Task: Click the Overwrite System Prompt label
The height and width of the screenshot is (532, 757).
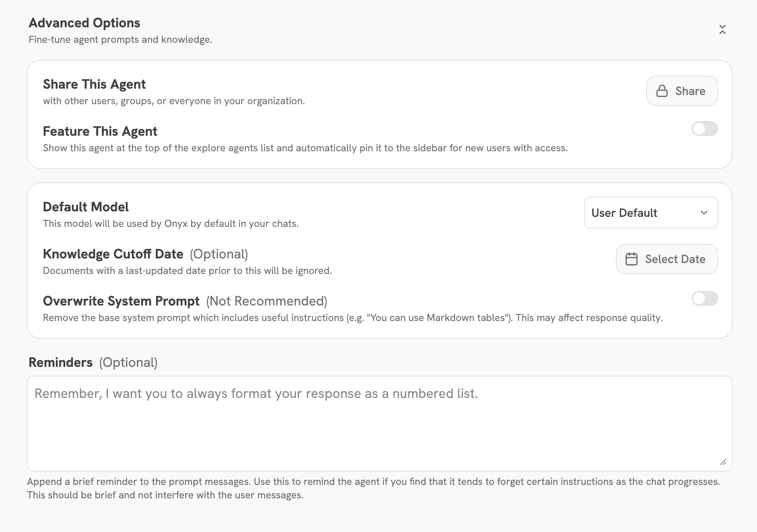Action: 121,301
